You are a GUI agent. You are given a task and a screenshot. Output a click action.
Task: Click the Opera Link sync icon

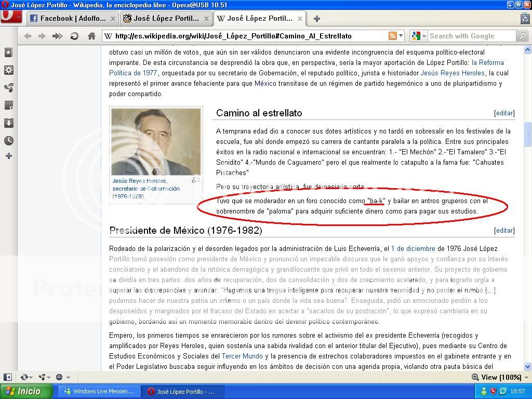(24, 377)
